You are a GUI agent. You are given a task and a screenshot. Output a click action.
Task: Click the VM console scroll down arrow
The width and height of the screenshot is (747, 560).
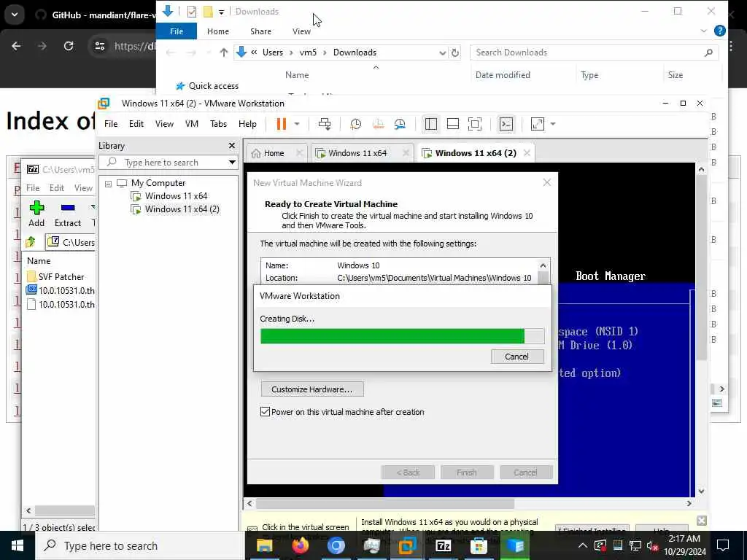point(701,491)
